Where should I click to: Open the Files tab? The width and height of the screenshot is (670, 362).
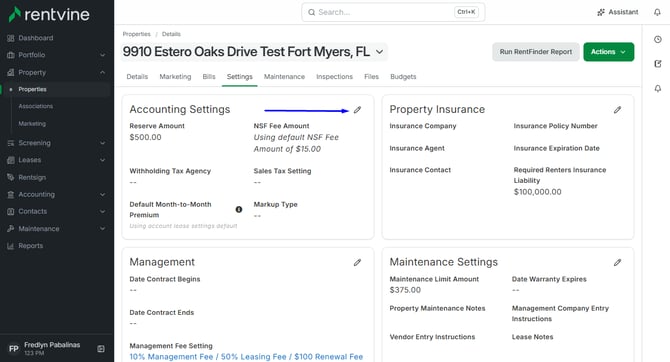click(371, 77)
